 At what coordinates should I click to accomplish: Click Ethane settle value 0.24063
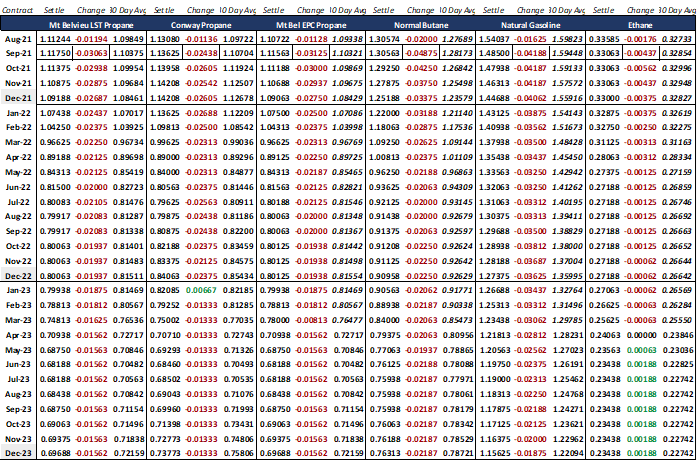604,335
